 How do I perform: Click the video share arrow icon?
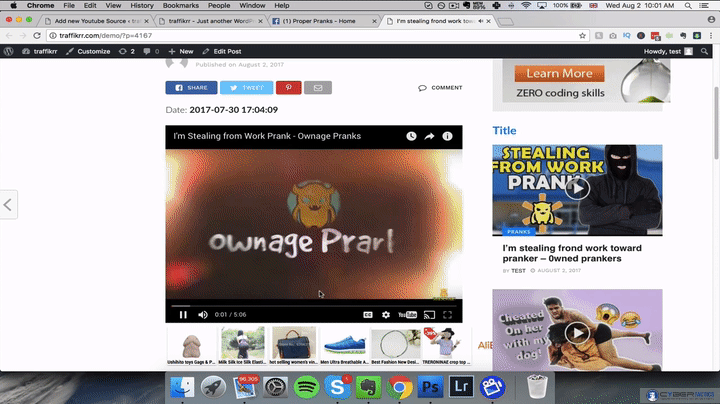click(x=429, y=136)
